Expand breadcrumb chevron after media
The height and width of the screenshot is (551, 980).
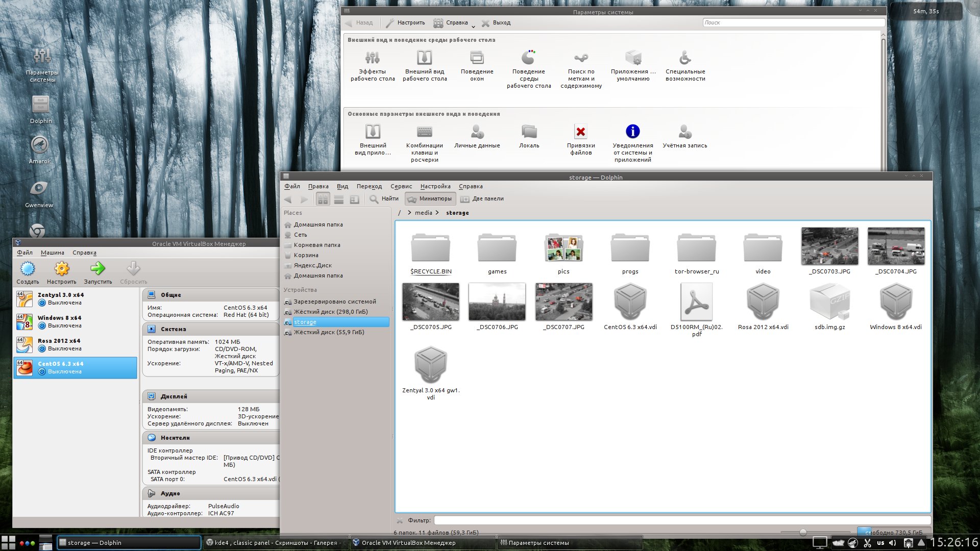click(x=437, y=213)
